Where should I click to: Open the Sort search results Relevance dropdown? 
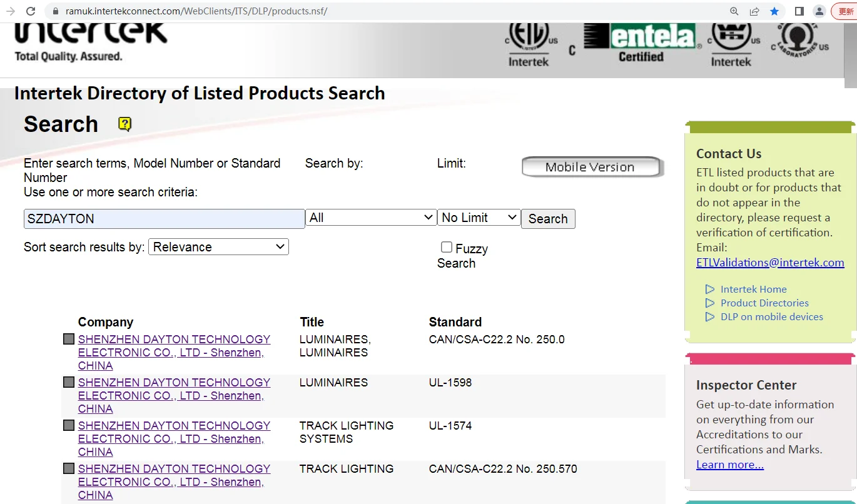coord(218,247)
